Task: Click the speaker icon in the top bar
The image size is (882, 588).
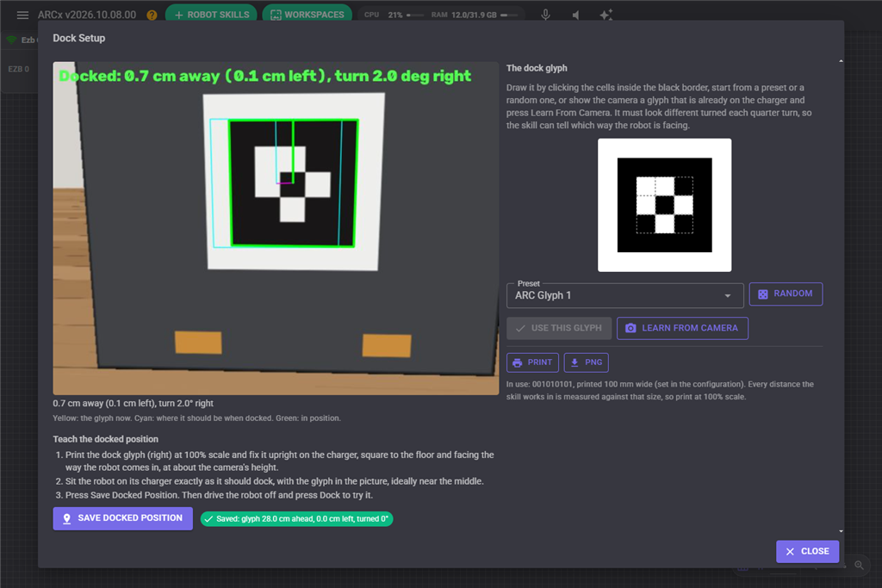Action: click(x=575, y=15)
